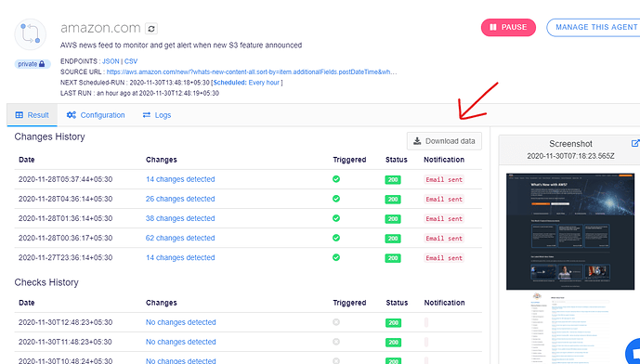Click the grey untriggered icon in first check row
This screenshot has width=640, height=364.
pyautogui.click(x=336, y=322)
